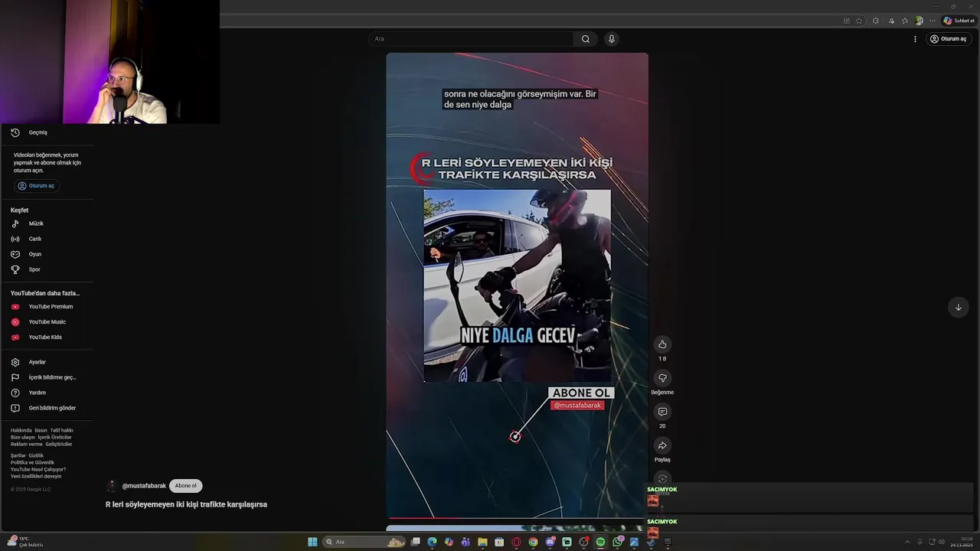Open YouTube Music link

pos(47,322)
